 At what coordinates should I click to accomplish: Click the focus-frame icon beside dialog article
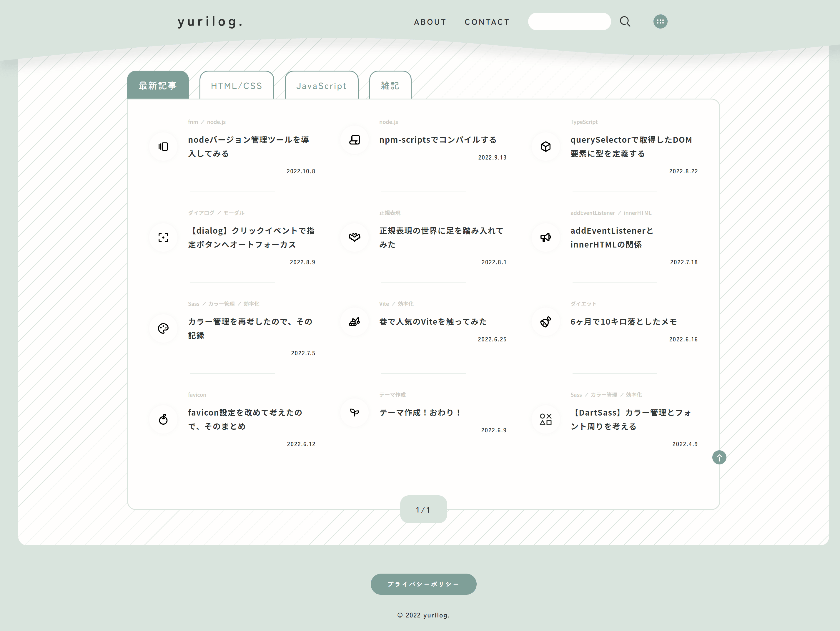click(x=163, y=238)
